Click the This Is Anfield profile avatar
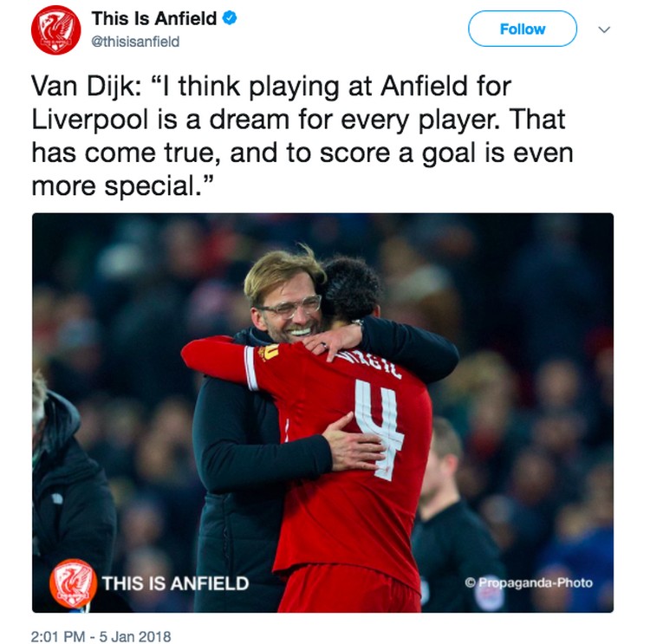The width and height of the screenshot is (650, 644). pos(56,29)
